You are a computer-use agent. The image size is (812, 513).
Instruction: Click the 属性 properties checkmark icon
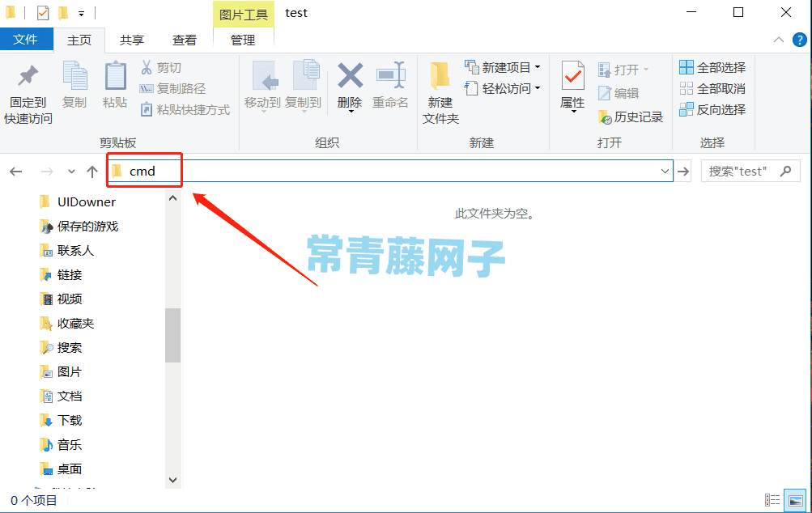(x=572, y=76)
